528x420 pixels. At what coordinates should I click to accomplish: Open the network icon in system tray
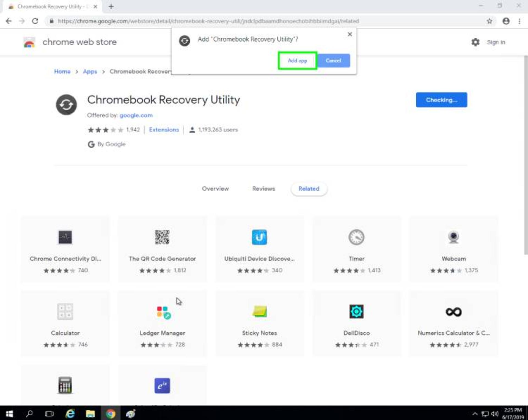click(485, 414)
